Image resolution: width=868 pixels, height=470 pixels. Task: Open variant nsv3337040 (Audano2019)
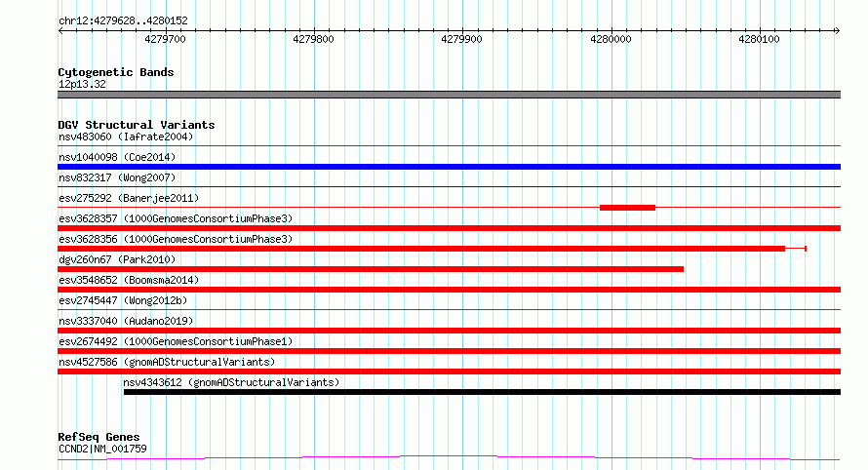[126, 321]
